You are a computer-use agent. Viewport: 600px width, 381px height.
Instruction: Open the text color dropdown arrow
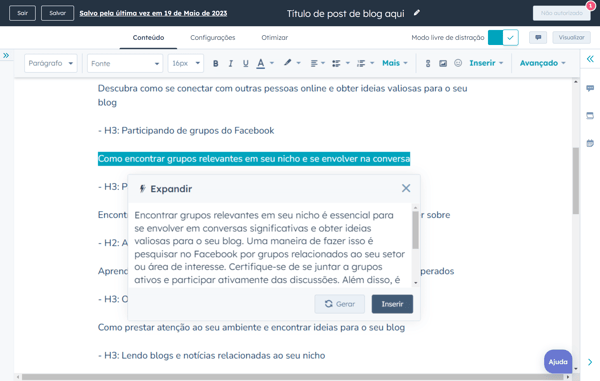tap(272, 63)
